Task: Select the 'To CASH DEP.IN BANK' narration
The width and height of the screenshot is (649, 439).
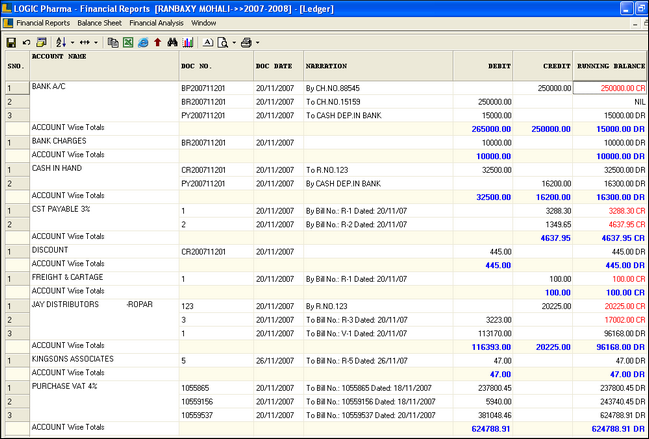Action: [x=344, y=115]
